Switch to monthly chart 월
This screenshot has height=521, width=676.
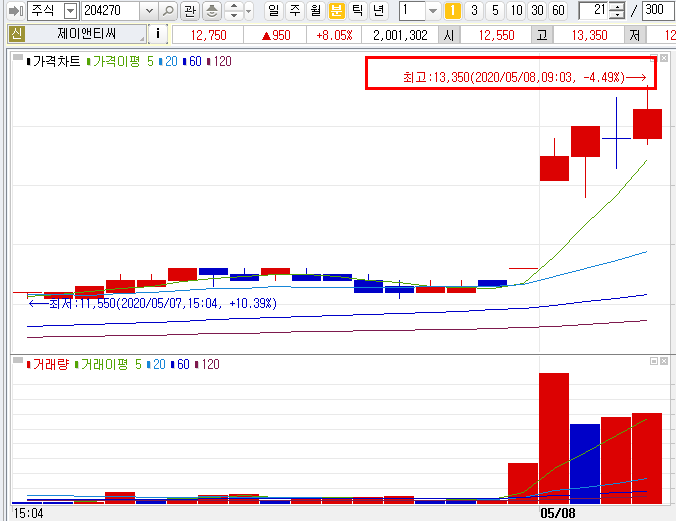coord(316,11)
